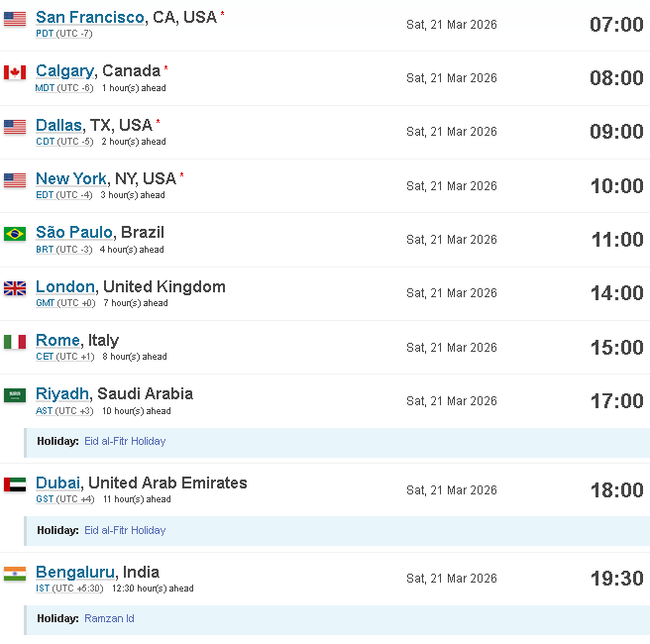Open the IST time zone link
This screenshot has width=650, height=644.
point(43,589)
